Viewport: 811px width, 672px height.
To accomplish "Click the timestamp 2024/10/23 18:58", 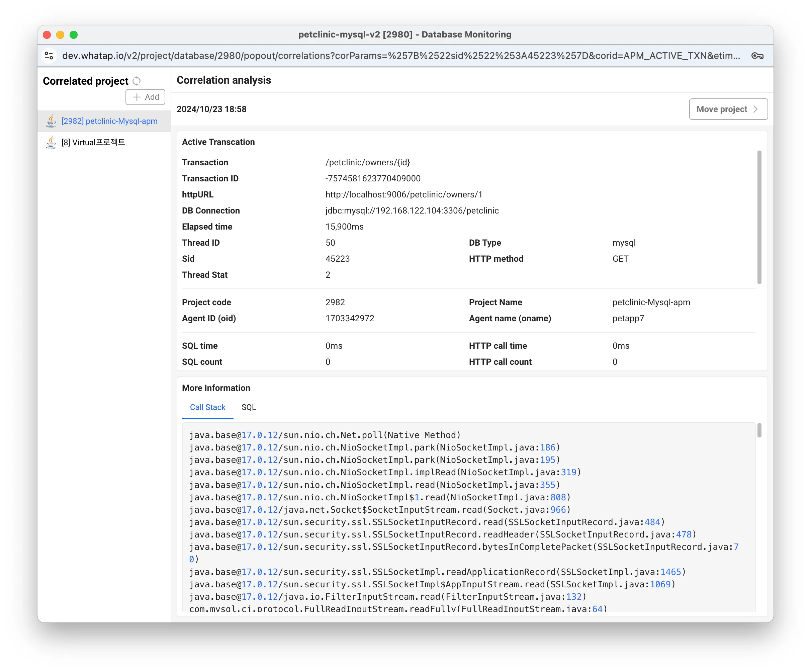I will (212, 109).
